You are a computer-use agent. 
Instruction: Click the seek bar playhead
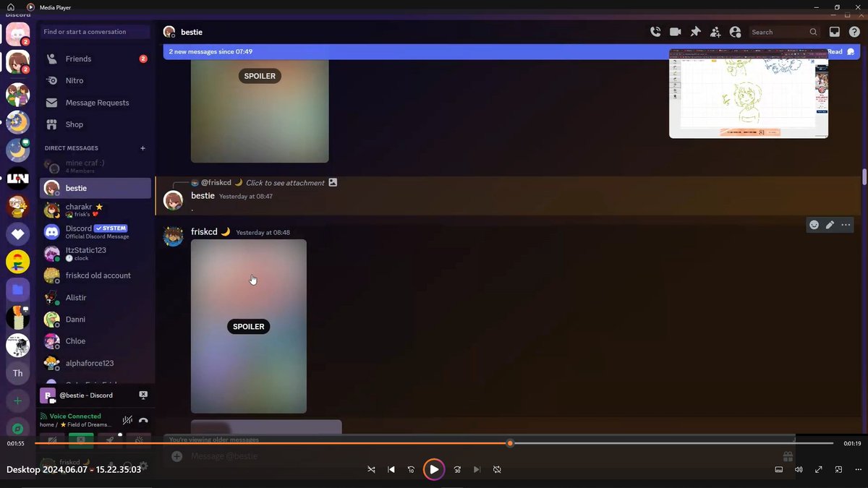point(510,443)
